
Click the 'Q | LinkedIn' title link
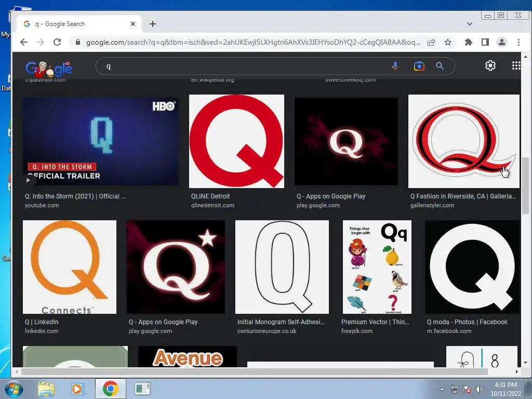42,322
